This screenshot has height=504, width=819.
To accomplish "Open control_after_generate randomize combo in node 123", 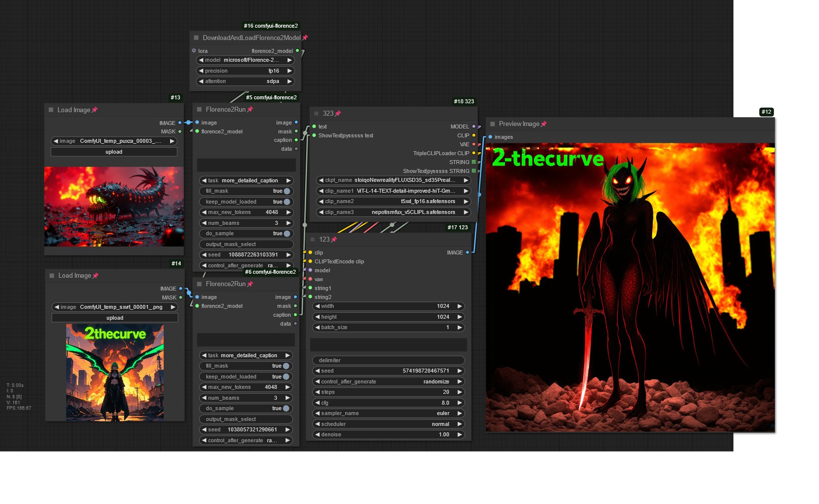I will [x=388, y=381].
